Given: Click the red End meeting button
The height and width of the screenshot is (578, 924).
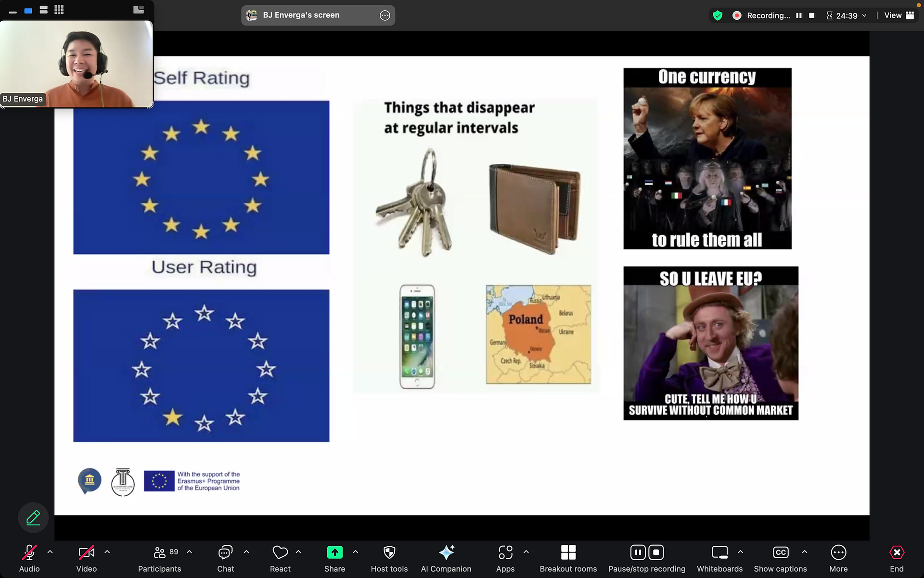Looking at the screenshot, I should 897,558.
